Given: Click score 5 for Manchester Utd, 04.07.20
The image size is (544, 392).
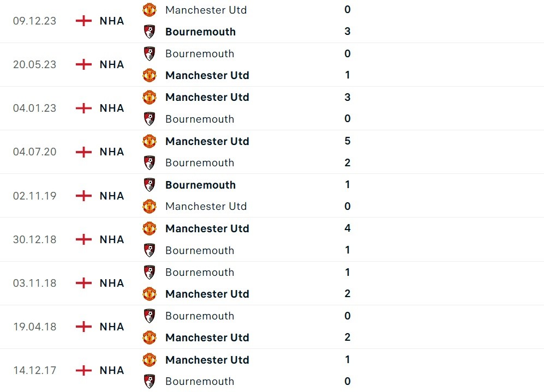Looking at the screenshot, I should tap(348, 141).
